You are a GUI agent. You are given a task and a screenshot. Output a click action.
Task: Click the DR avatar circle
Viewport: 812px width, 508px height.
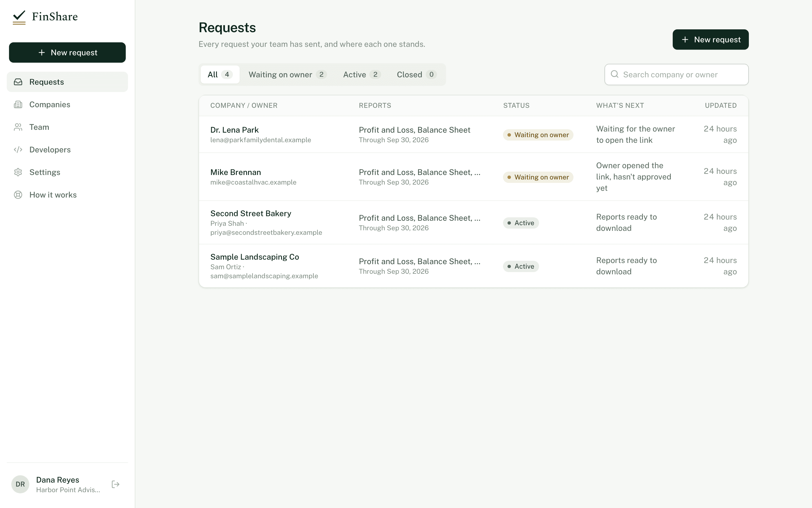point(20,484)
